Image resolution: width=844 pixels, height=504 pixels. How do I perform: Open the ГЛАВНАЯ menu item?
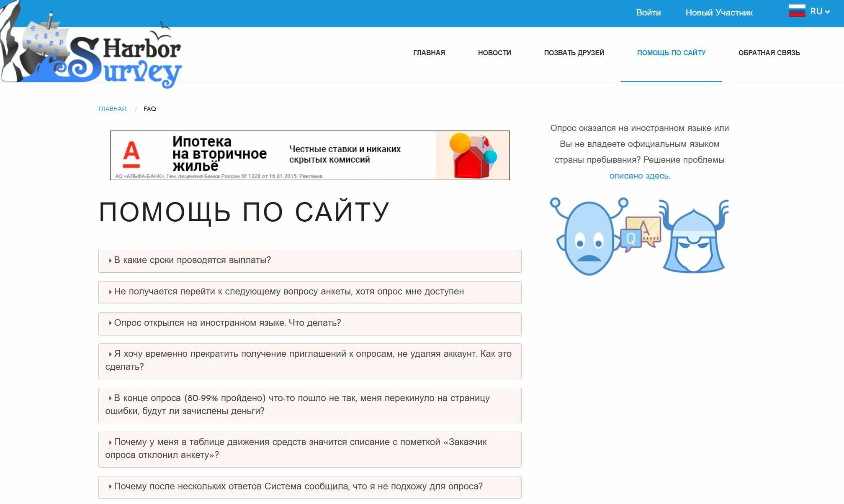click(429, 53)
